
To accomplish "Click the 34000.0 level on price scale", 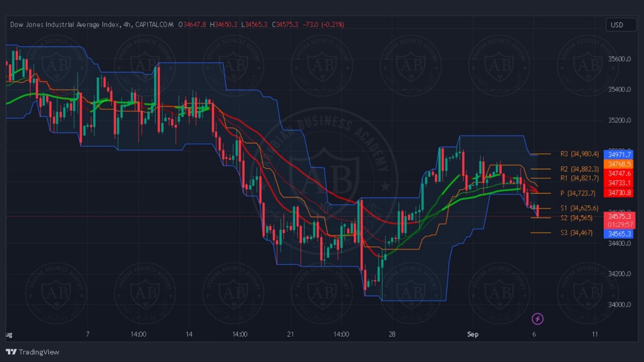I will point(619,305).
